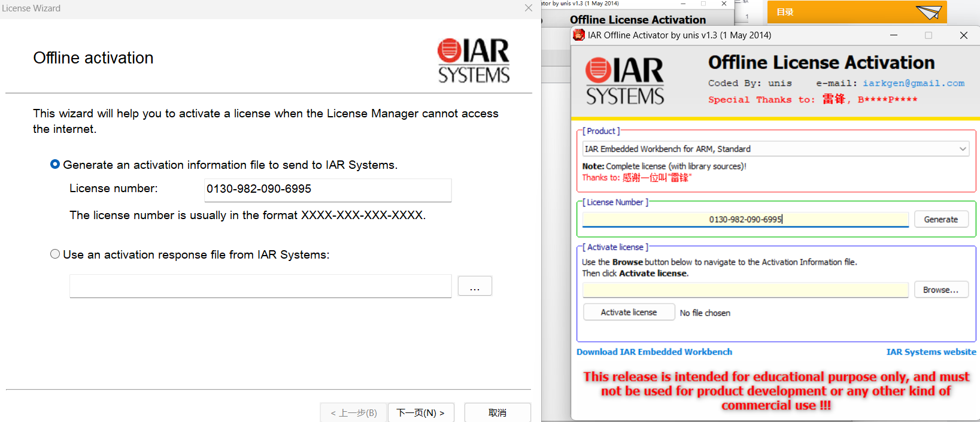Click the License Number field in Offline Activator
This screenshot has height=422, width=980.
click(x=745, y=220)
